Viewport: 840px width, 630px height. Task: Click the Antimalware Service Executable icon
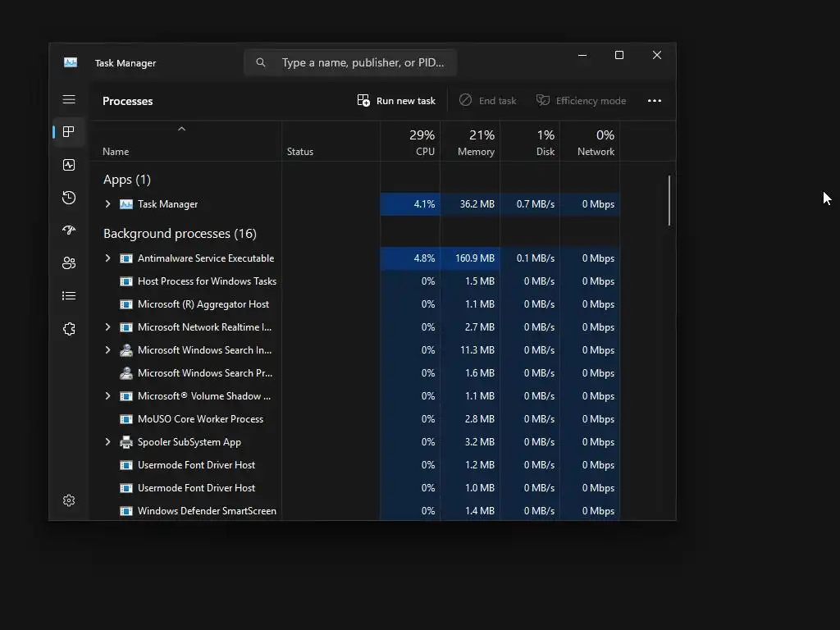point(126,258)
